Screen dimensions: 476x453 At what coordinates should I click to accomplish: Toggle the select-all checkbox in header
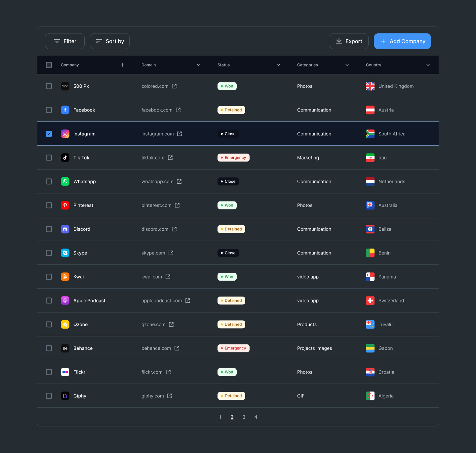tap(49, 65)
